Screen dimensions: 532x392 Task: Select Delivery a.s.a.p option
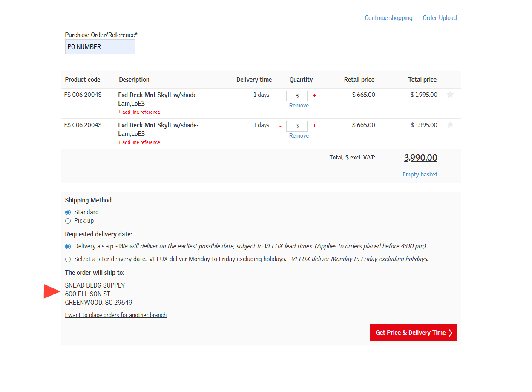pos(68,246)
